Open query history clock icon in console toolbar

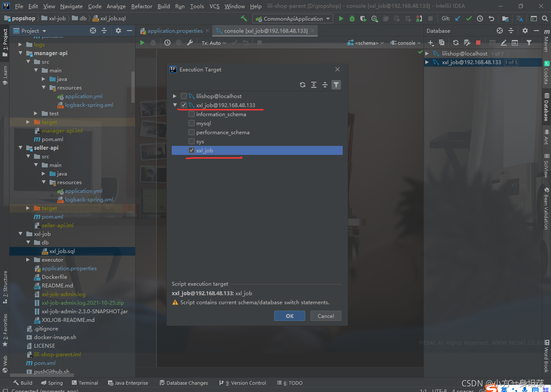coord(167,43)
